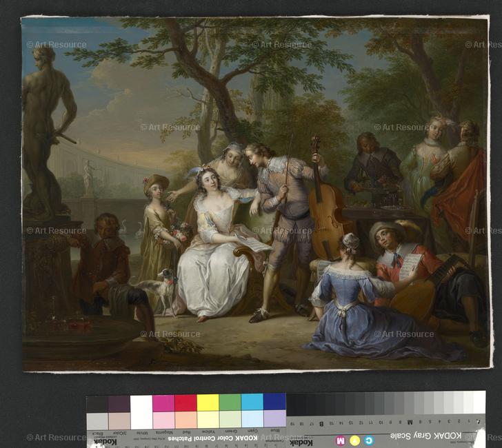Image resolution: width=502 pixels, height=448 pixels.
Task: Click the magenta M circle on the gray scale
Action: tap(341, 440)
